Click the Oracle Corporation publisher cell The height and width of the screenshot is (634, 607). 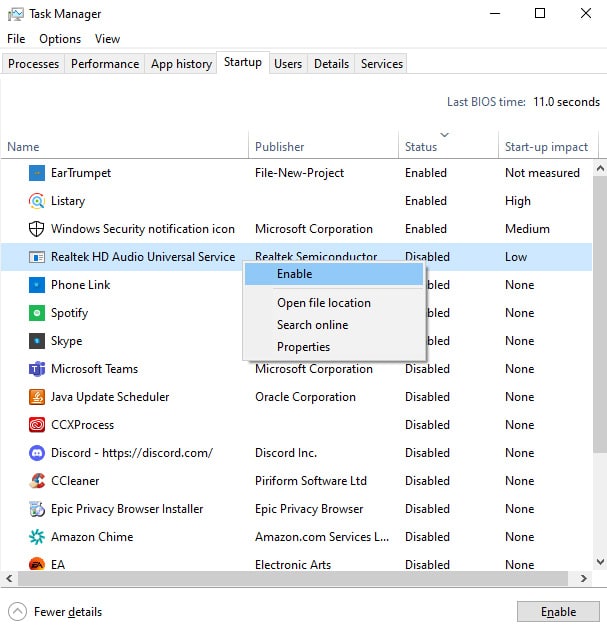click(305, 397)
